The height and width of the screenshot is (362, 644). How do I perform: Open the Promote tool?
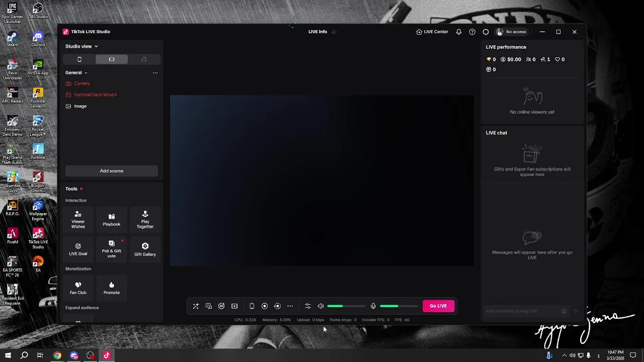point(112,288)
